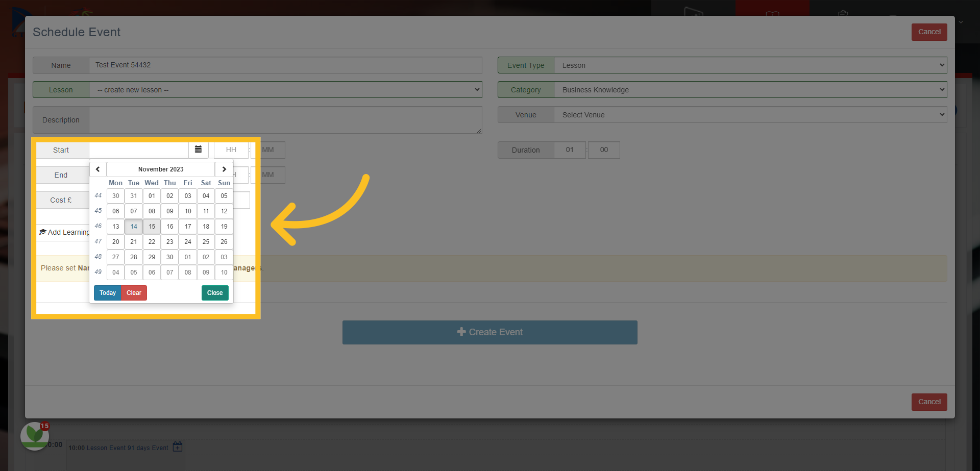Click the top Cancel button

click(929, 32)
